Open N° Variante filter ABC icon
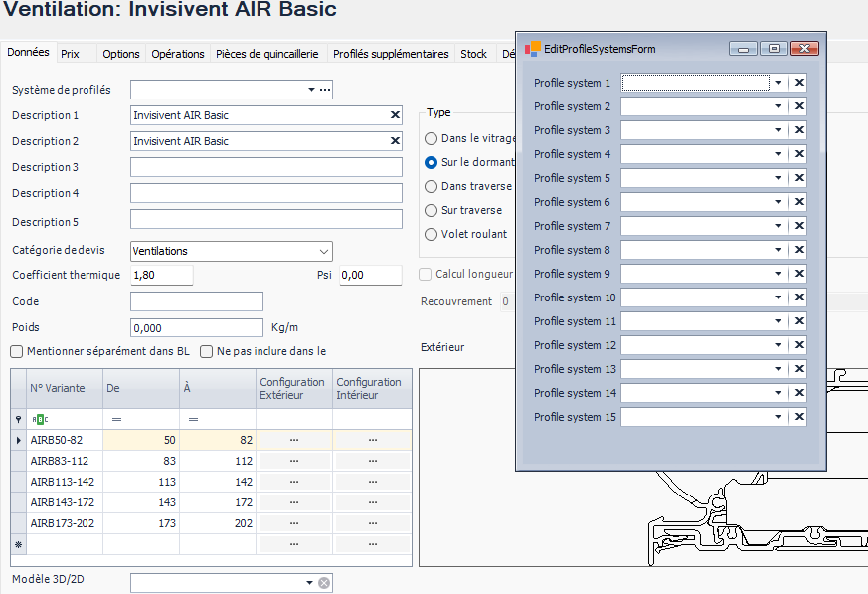This screenshot has height=594, width=868. point(40,420)
